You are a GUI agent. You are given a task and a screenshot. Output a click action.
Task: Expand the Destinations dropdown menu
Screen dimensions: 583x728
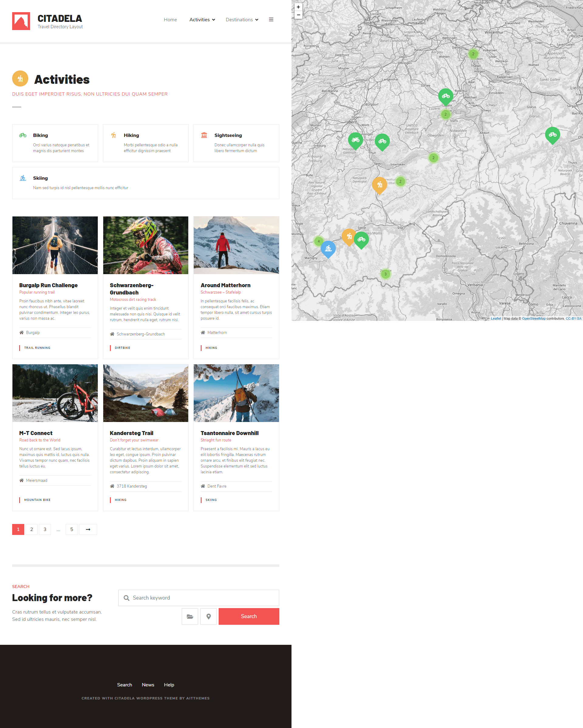pyautogui.click(x=242, y=20)
